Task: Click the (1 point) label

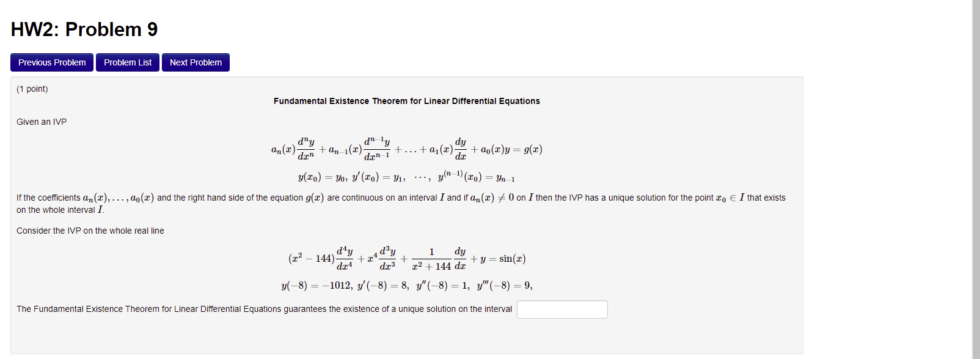Action: pyautogui.click(x=32, y=89)
